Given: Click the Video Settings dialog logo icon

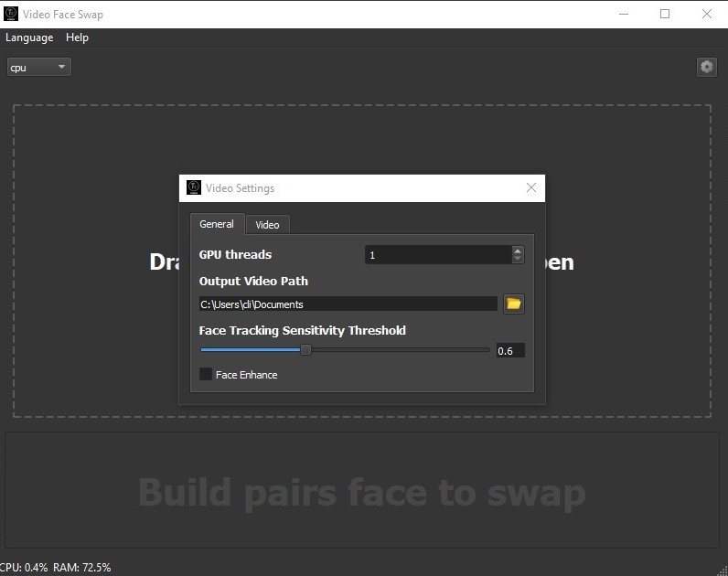Looking at the screenshot, I should (194, 188).
